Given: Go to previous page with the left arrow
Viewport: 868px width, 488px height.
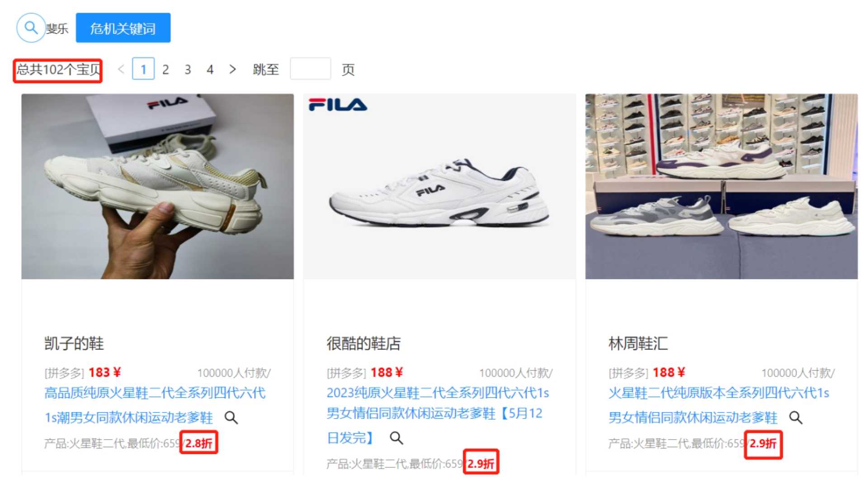Looking at the screenshot, I should pyautogui.click(x=121, y=69).
